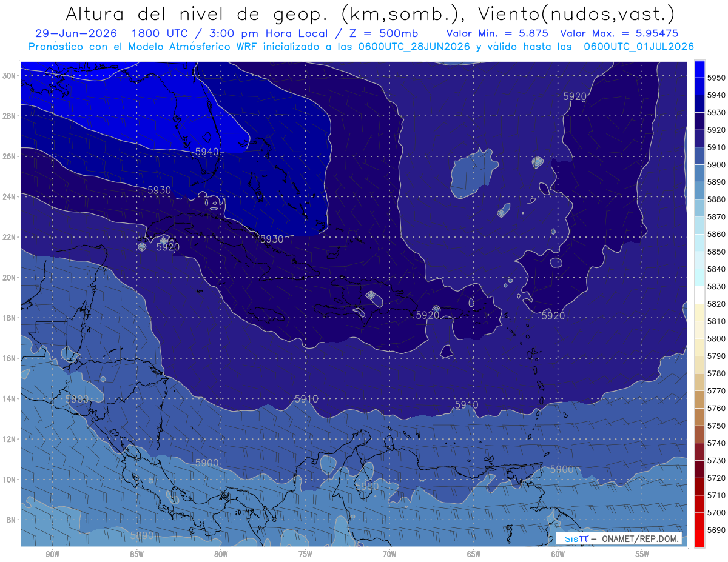Click the 20N latitude axis label
This screenshot has height=562, width=728.
click(x=10, y=277)
